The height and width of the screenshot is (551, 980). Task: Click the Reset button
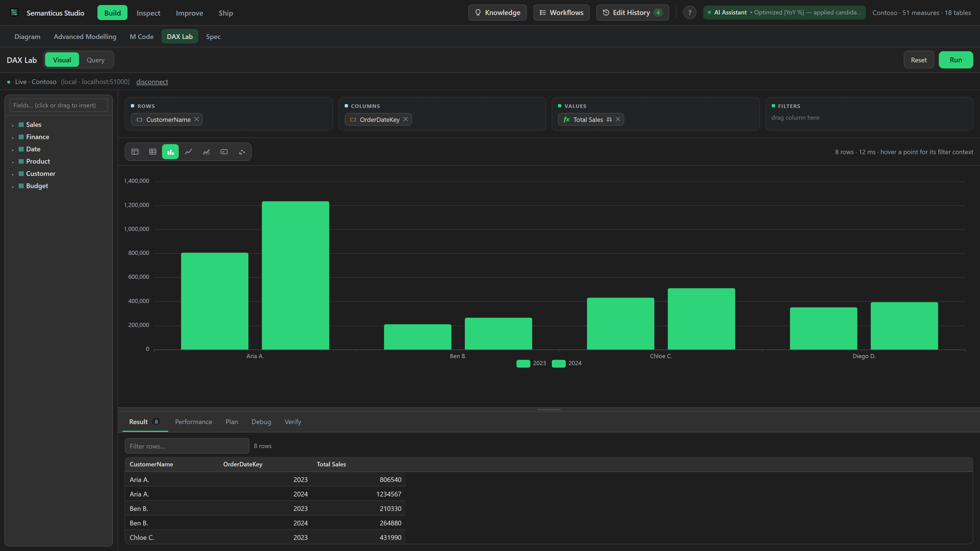tap(919, 60)
